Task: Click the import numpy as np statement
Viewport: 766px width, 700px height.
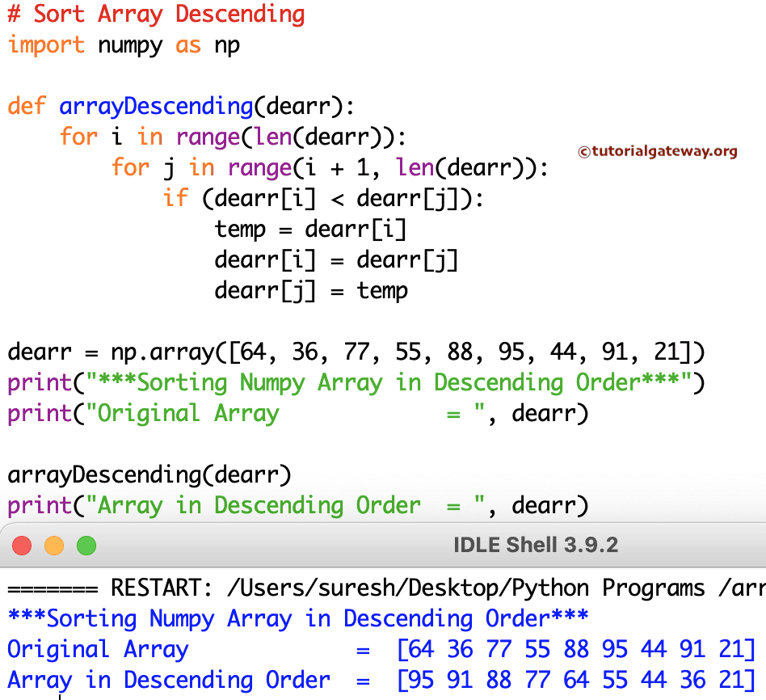Action: [x=120, y=45]
